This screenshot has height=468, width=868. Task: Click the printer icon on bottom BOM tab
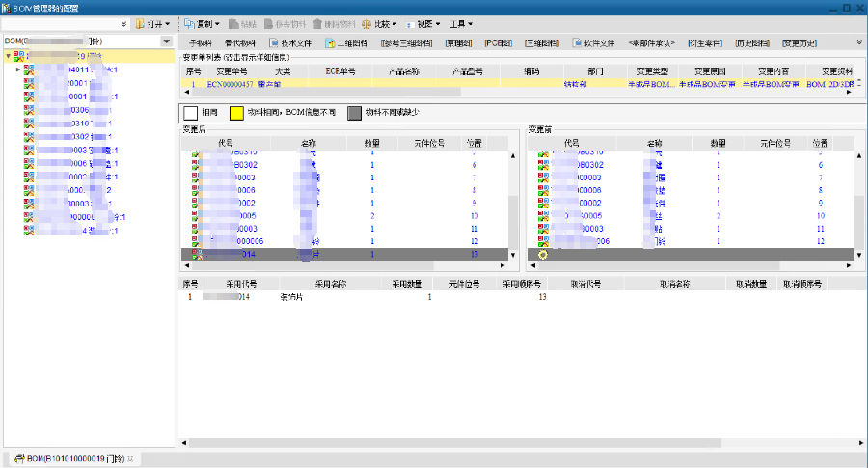[x=19, y=458]
